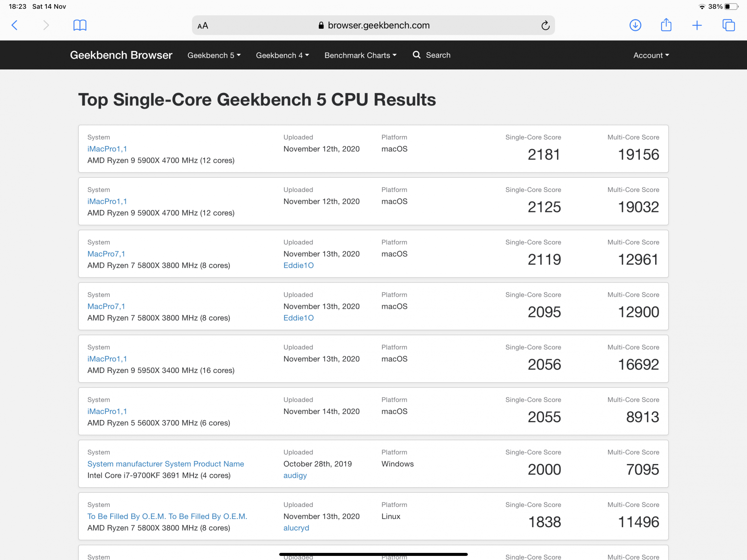Tap the multi-core score 12900
This screenshot has width=747, height=560.
pos(638,312)
